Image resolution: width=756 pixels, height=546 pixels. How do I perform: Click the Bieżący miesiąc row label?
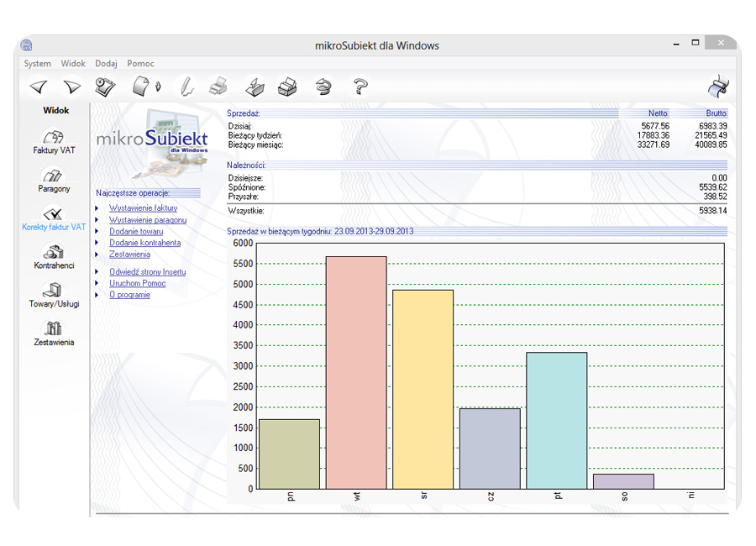pyautogui.click(x=255, y=144)
